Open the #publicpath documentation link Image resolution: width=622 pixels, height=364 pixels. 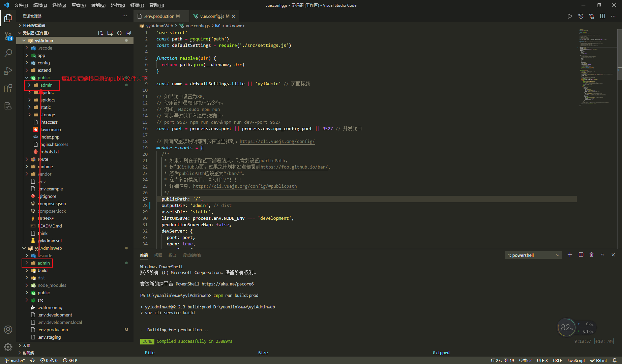tap(245, 186)
